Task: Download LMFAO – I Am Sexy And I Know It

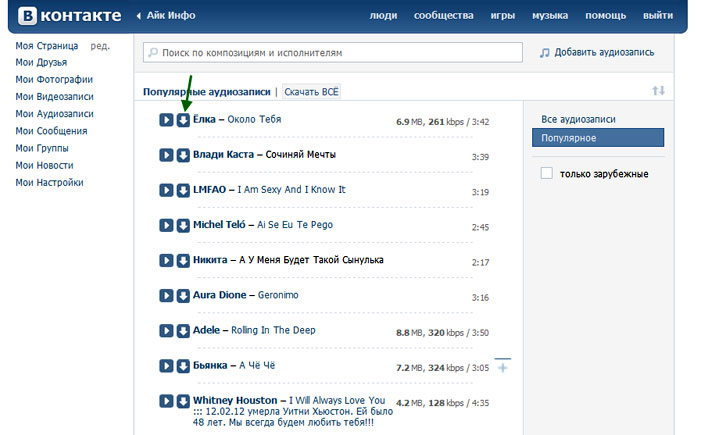Action: pos(183,190)
